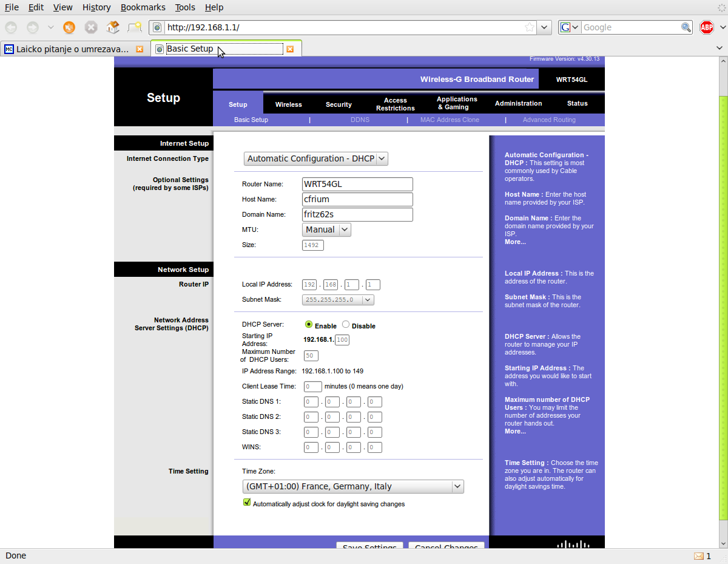Click the browser Forward arrow
Viewport: 728px width, 564px height.
coord(33,27)
